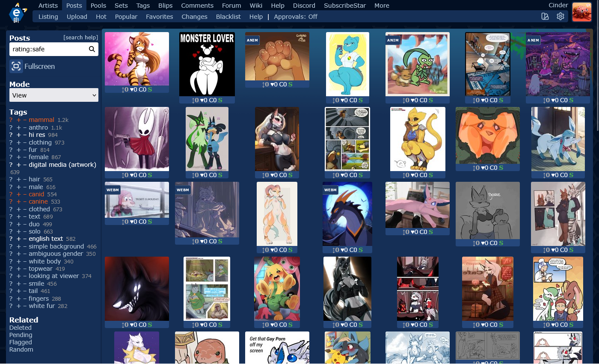
Task: Click minus next to topwear tag
Action: [25, 269]
